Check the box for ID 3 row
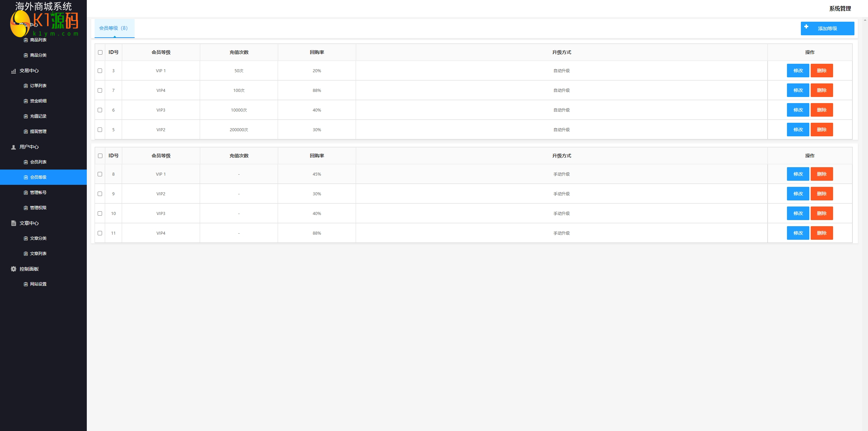 [100, 71]
